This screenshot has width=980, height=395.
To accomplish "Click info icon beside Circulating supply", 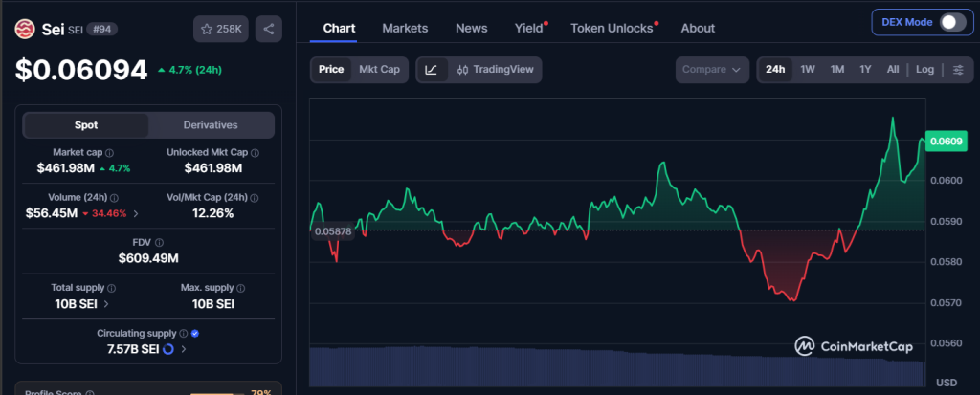I will pos(183,334).
